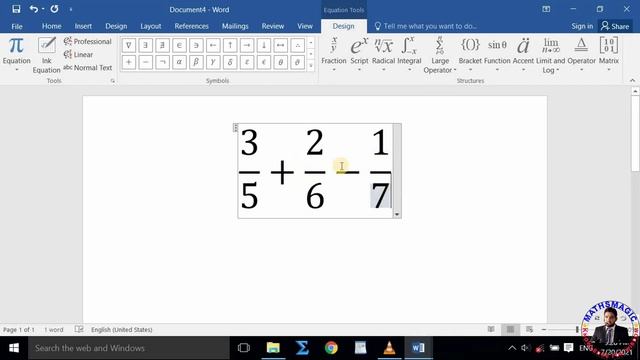Switch equation to Professional format
Screen dimensions: 640x360
point(88,41)
